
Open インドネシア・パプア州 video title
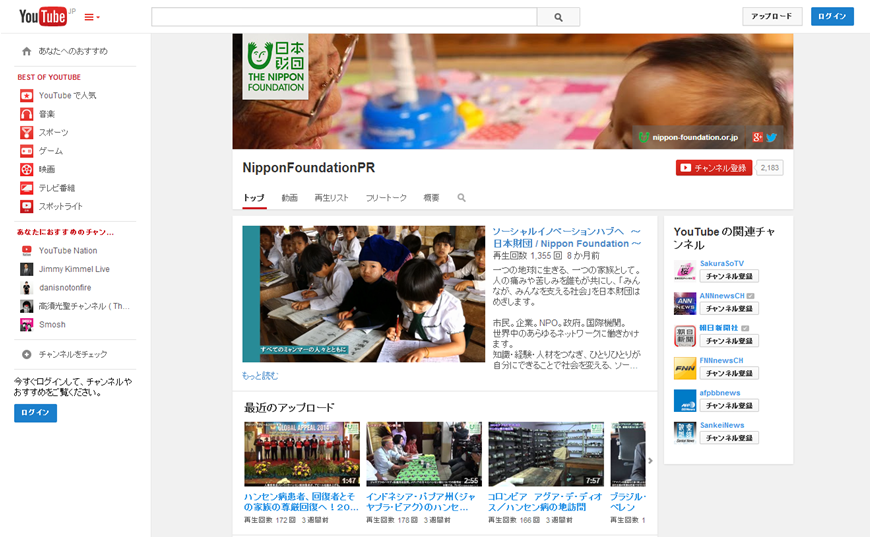421,502
